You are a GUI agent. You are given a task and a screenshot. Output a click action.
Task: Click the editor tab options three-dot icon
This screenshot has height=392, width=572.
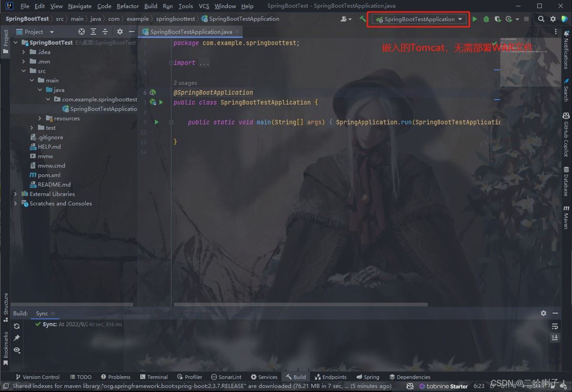tap(556, 32)
